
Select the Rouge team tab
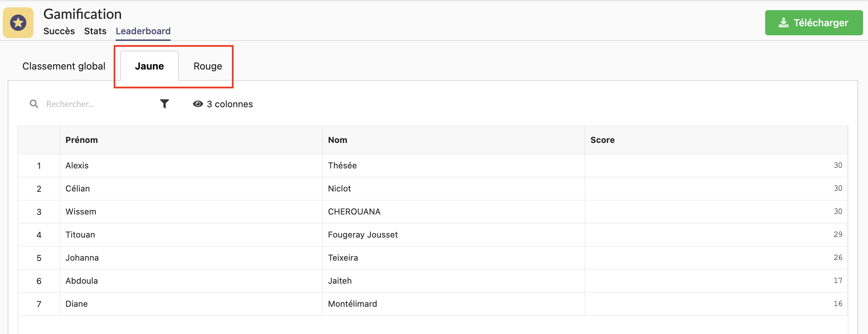tap(208, 66)
